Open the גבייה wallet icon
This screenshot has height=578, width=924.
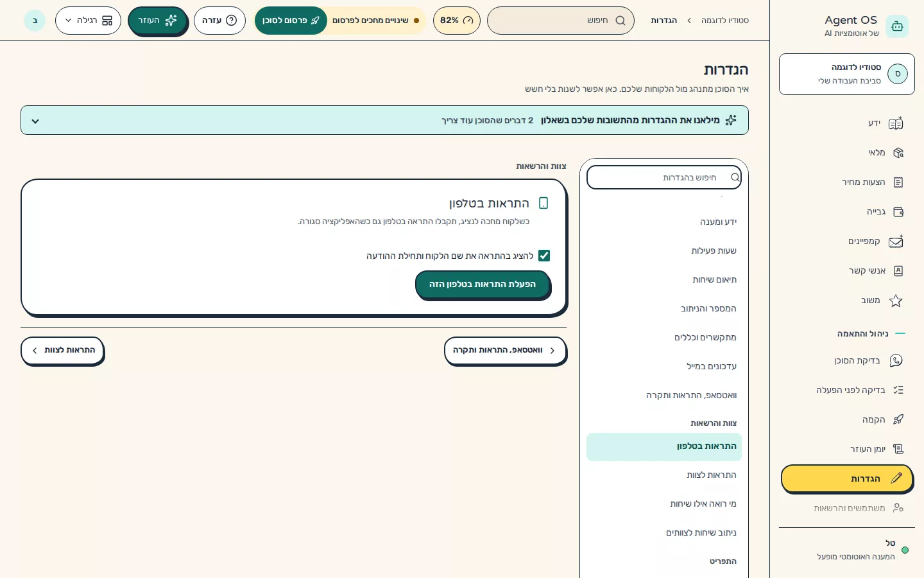pos(898,212)
